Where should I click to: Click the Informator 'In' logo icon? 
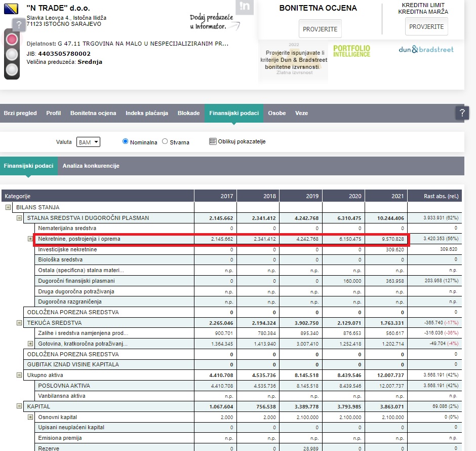pos(245,7)
